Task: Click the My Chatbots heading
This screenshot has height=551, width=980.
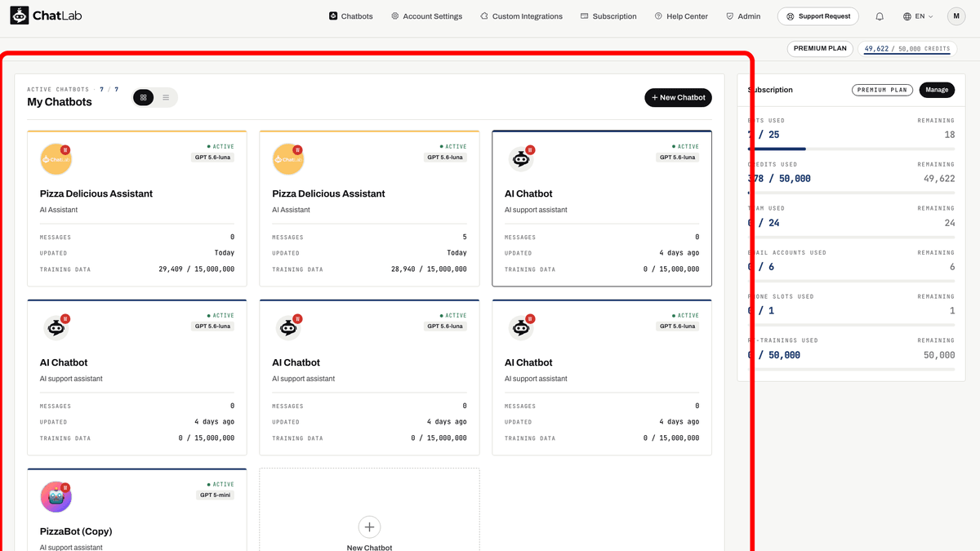Action: tap(60, 102)
